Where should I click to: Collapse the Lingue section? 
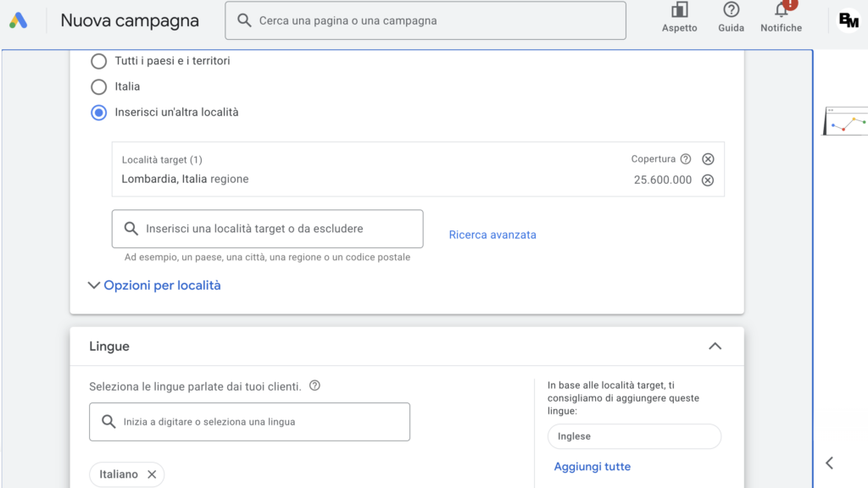point(715,347)
